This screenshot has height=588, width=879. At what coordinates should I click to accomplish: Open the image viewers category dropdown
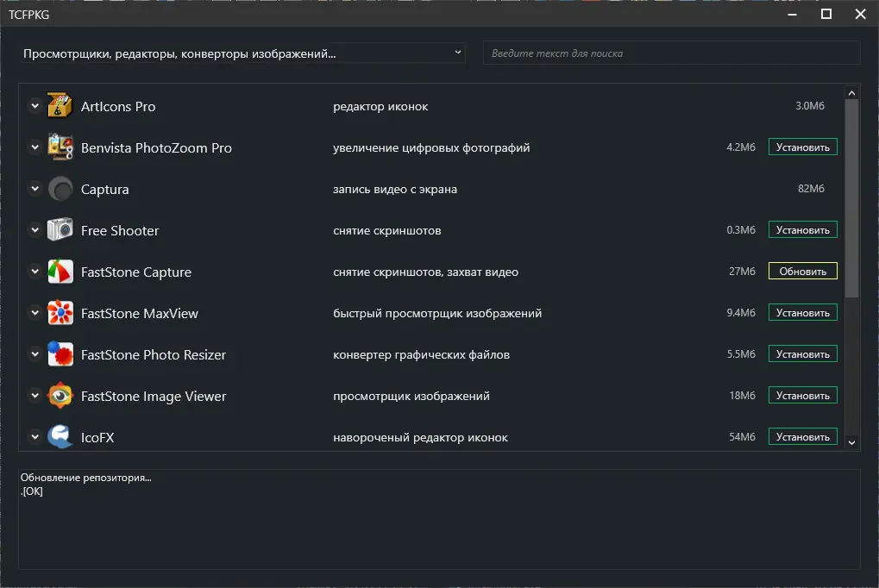point(242,53)
